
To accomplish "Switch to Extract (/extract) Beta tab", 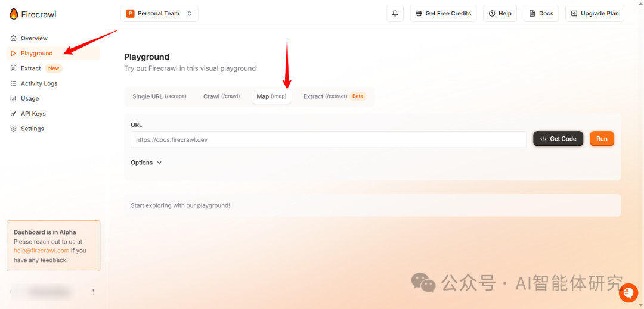I will point(335,96).
